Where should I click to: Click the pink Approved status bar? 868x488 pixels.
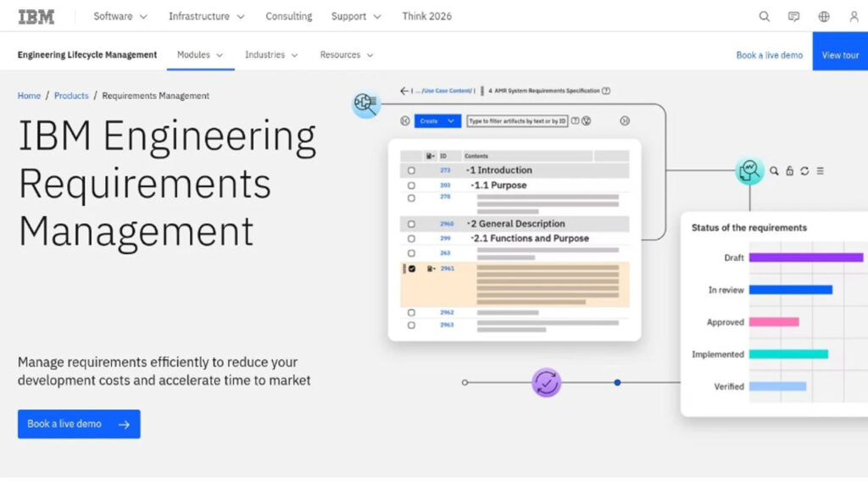point(774,322)
